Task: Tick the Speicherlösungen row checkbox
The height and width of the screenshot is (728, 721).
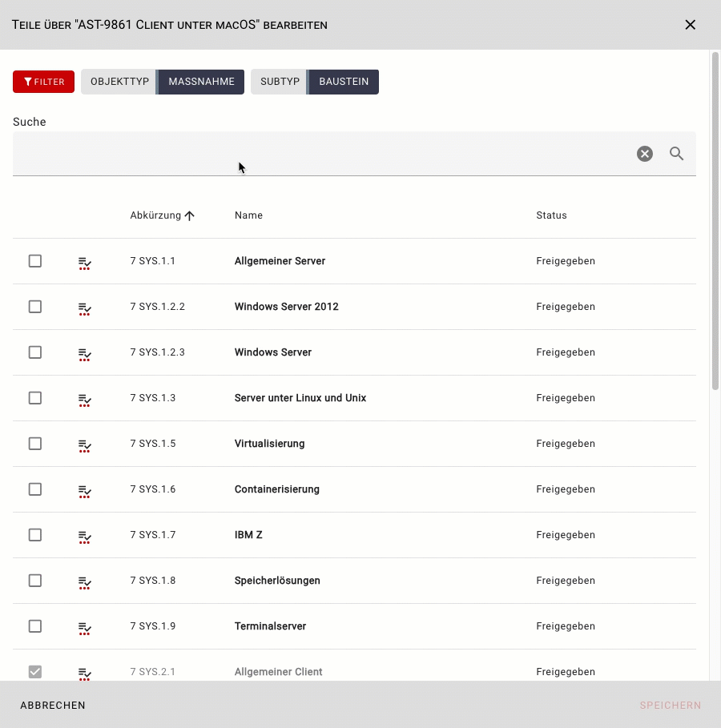Action: click(x=35, y=581)
